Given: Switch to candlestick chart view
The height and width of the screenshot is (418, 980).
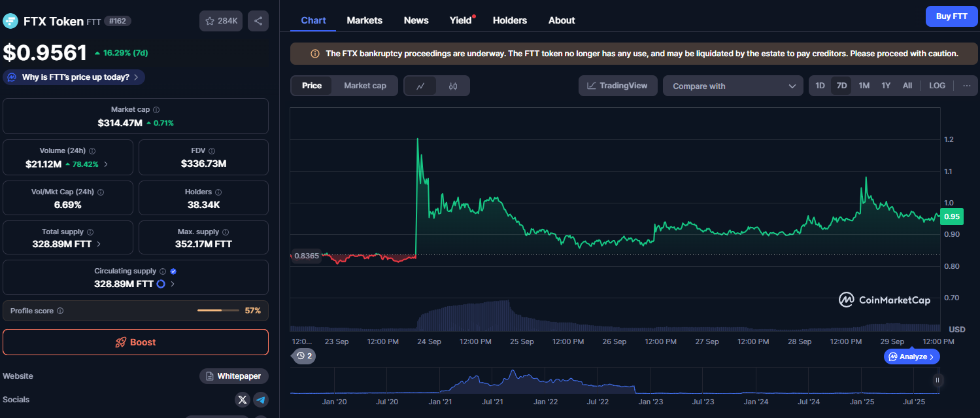Looking at the screenshot, I should click(453, 86).
